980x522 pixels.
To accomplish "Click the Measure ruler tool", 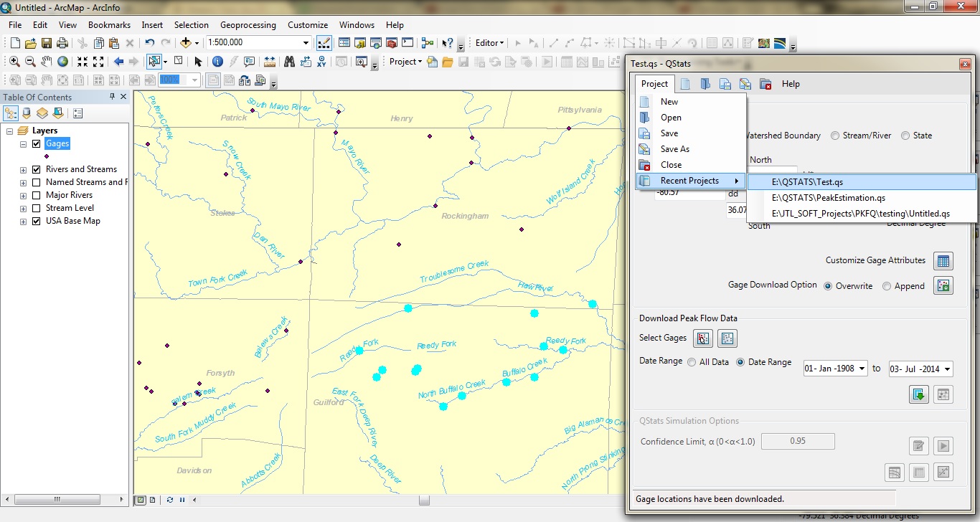I will tap(270, 62).
